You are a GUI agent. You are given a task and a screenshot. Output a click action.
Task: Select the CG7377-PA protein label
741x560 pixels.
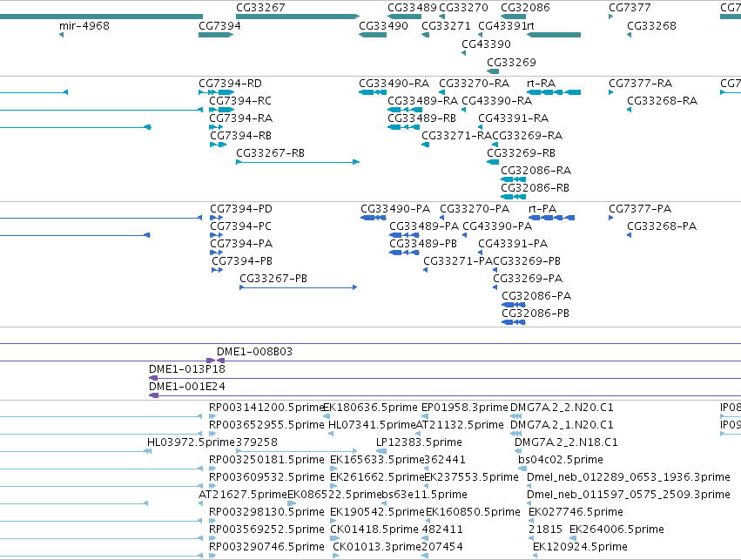(640, 209)
